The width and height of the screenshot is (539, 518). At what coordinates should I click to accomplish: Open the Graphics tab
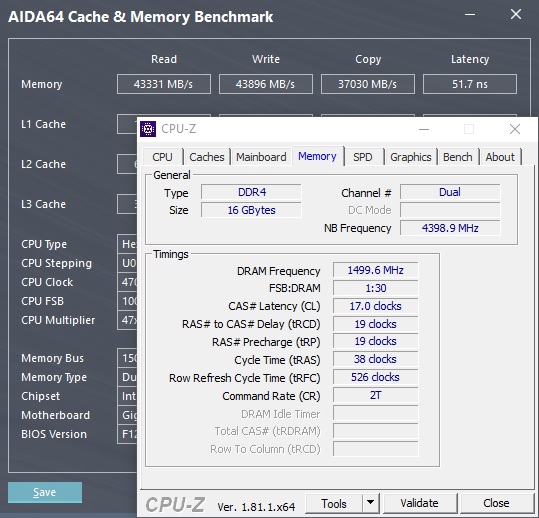(410, 157)
